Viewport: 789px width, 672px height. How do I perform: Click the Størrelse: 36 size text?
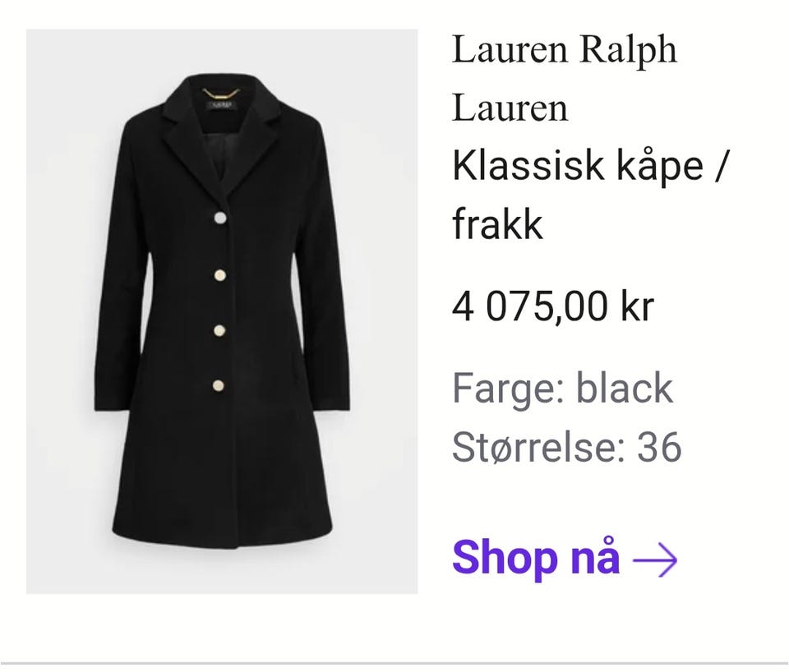[x=566, y=447]
